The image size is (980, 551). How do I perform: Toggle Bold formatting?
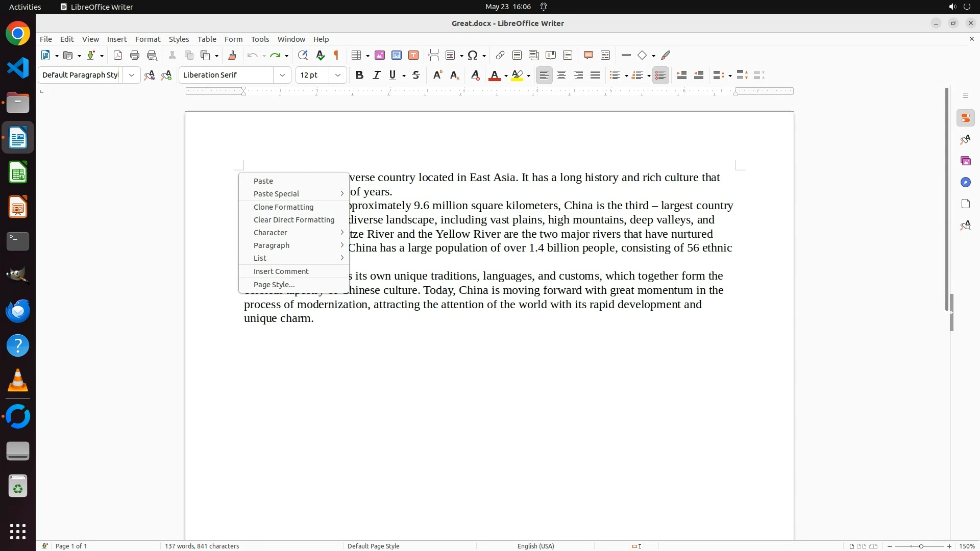359,75
